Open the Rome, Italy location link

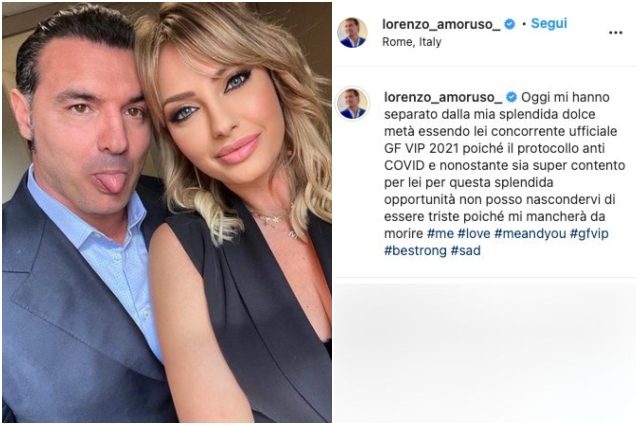[x=411, y=42]
